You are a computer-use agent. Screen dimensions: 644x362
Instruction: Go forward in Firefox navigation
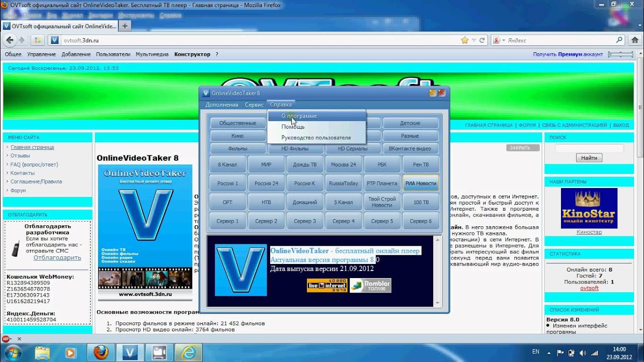click(x=22, y=40)
